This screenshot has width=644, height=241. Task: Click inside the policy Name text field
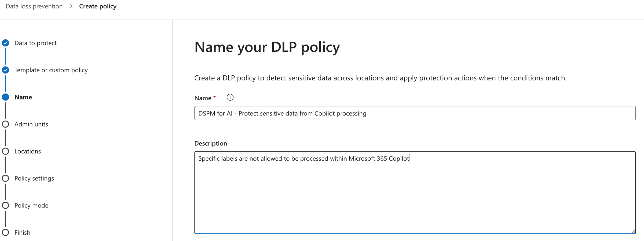click(x=376, y=113)
